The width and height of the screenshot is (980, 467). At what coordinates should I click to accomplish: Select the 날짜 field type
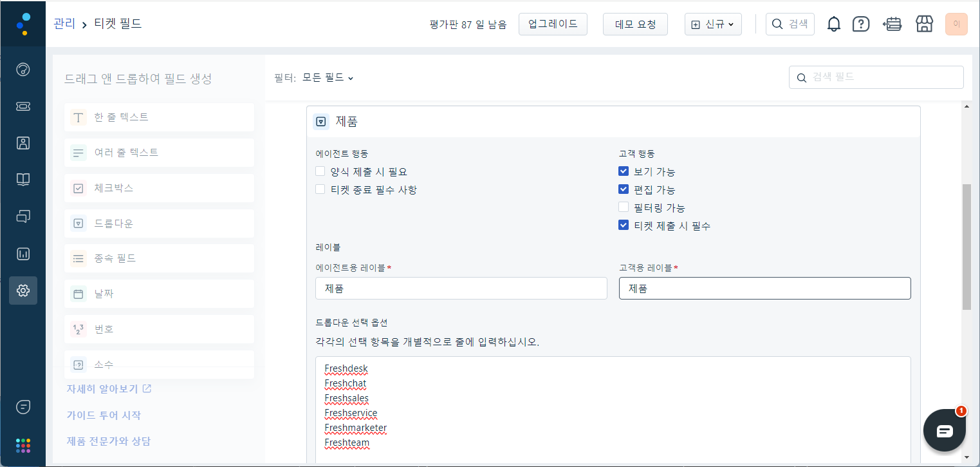coord(159,294)
